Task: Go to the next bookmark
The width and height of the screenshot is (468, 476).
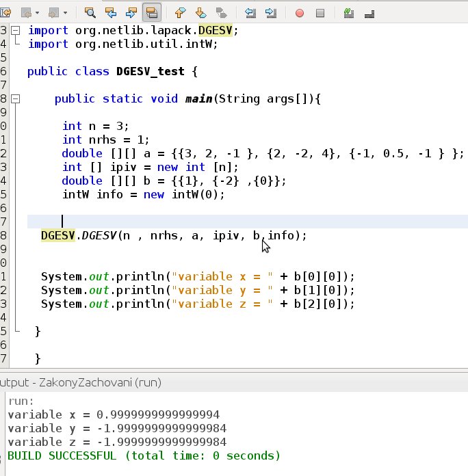Action: 200,13
